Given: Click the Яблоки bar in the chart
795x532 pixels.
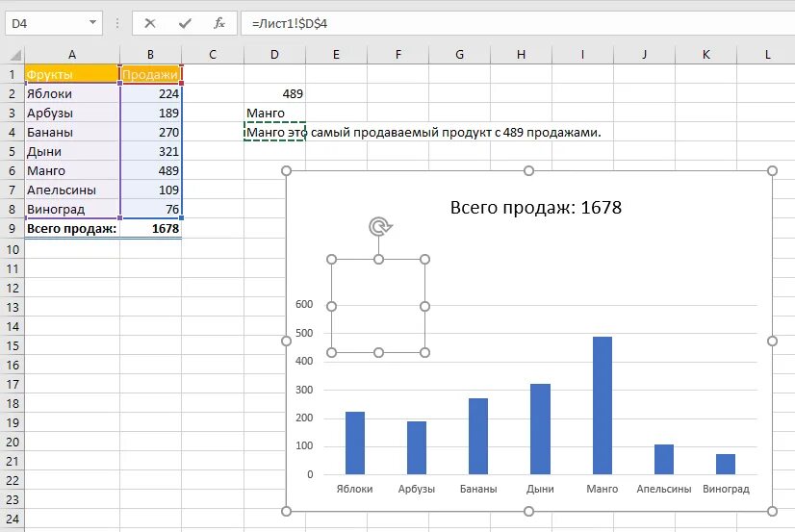Looking at the screenshot, I should point(355,443).
